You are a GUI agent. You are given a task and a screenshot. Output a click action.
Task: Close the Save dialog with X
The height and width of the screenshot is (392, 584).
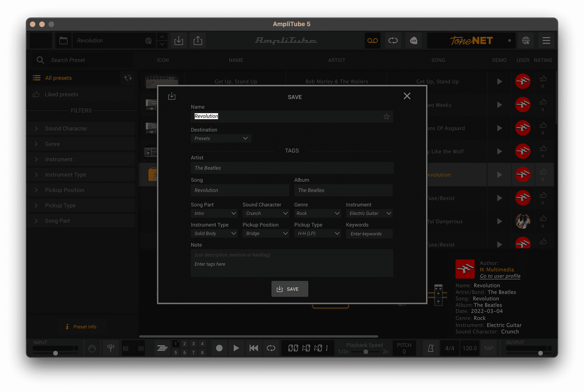pos(407,96)
